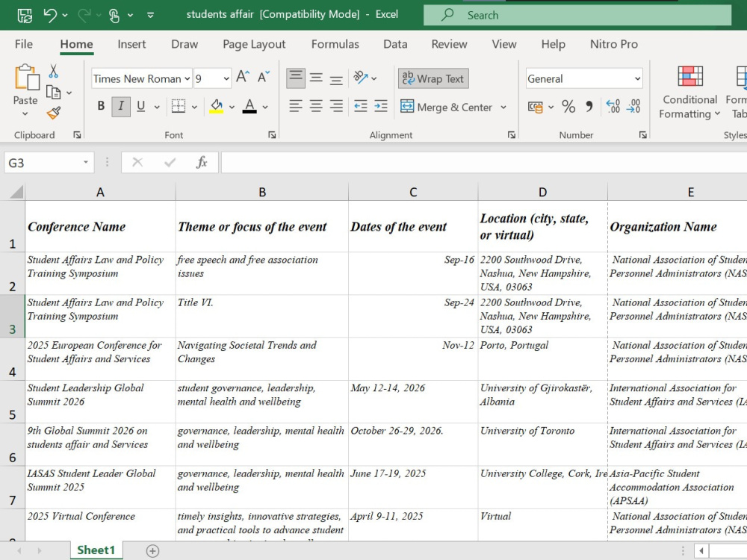Add a new sheet with the plus button

click(x=152, y=551)
